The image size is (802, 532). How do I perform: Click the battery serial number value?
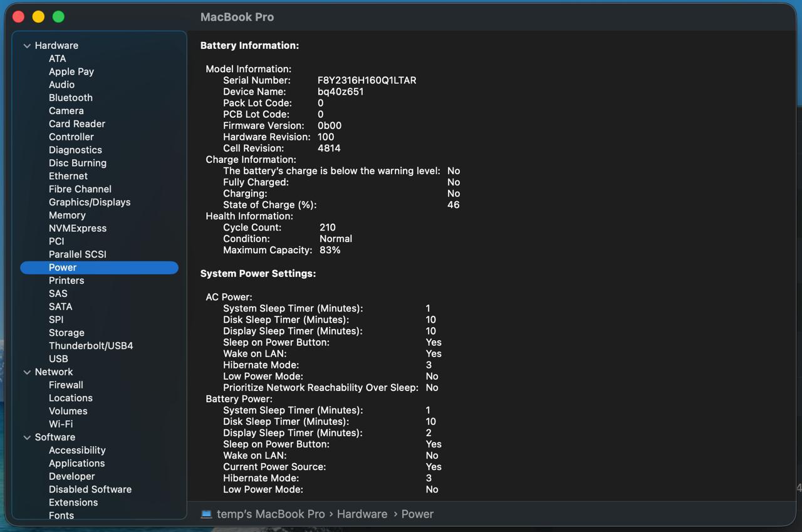[x=367, y=80]
